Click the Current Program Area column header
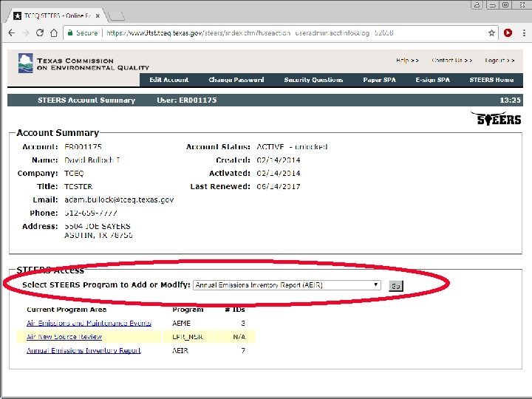The image size is (532, 399). [66, 310]
